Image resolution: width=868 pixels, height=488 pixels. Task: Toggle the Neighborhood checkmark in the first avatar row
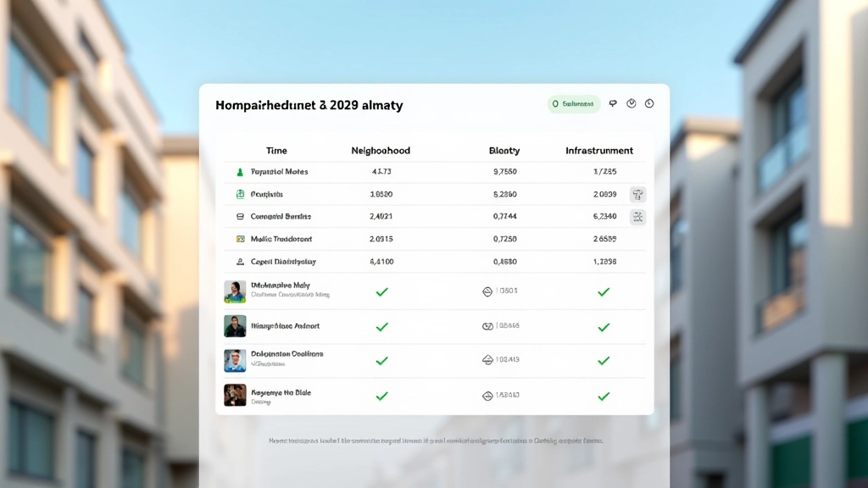pyautogui.click(x=381, y=291)
